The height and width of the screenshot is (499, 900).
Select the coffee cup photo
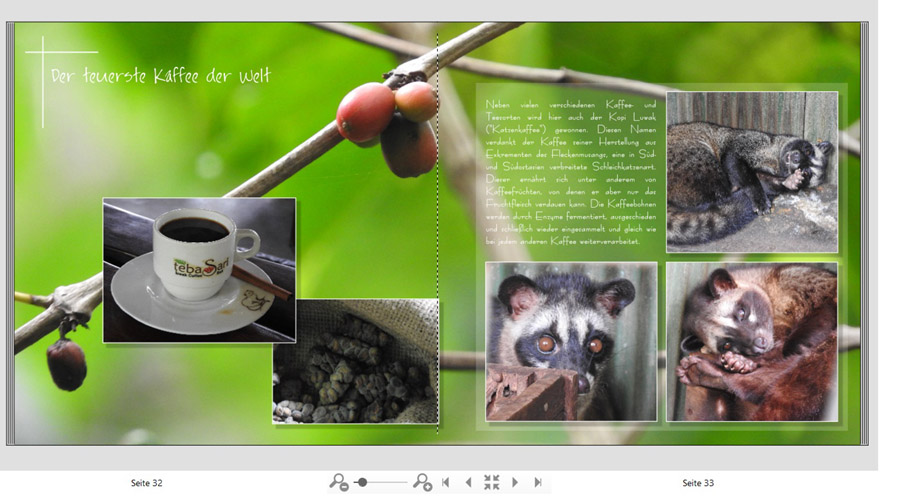coord(199,270)
